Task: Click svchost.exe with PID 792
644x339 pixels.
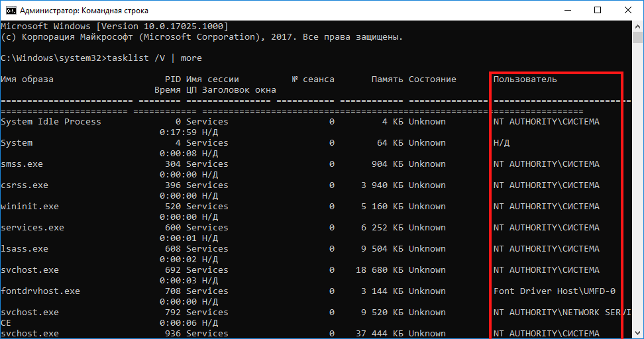Action: (x=30, y=313)
